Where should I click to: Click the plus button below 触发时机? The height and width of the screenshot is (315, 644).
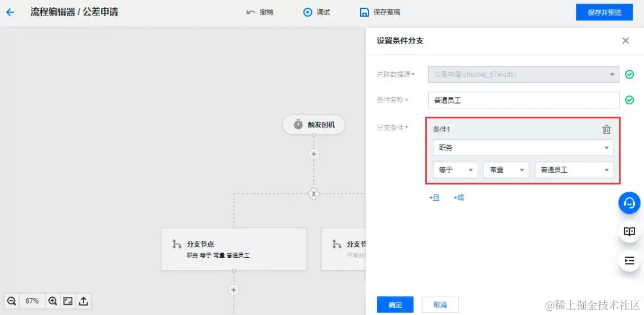314,154
